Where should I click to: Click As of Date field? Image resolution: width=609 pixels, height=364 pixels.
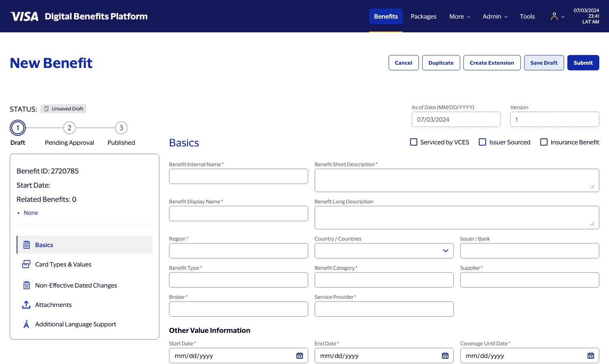456,119
